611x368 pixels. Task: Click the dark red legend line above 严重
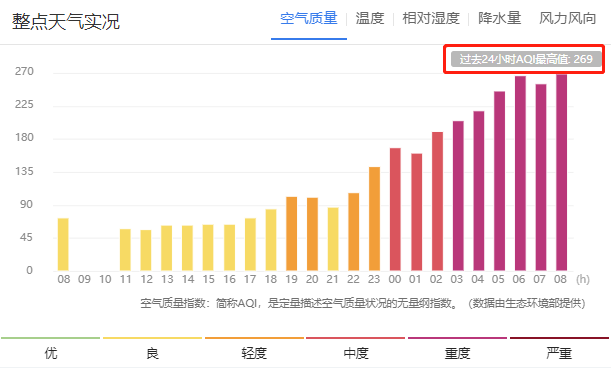pos(559,338)
